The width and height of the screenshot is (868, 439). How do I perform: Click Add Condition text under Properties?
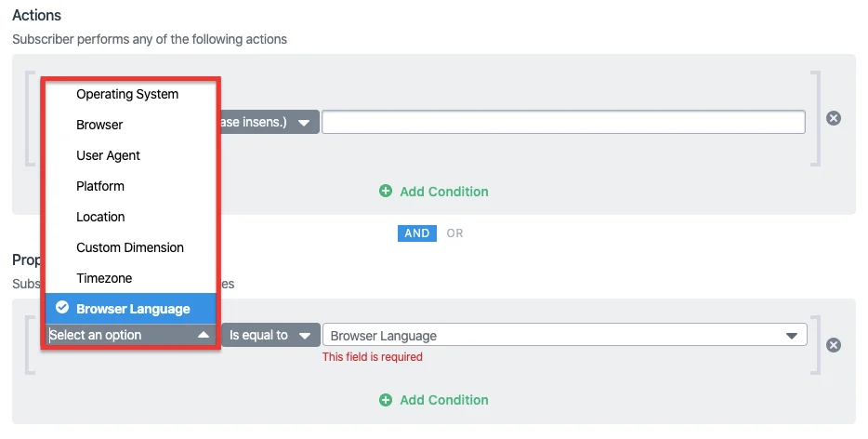click(443, 400)
